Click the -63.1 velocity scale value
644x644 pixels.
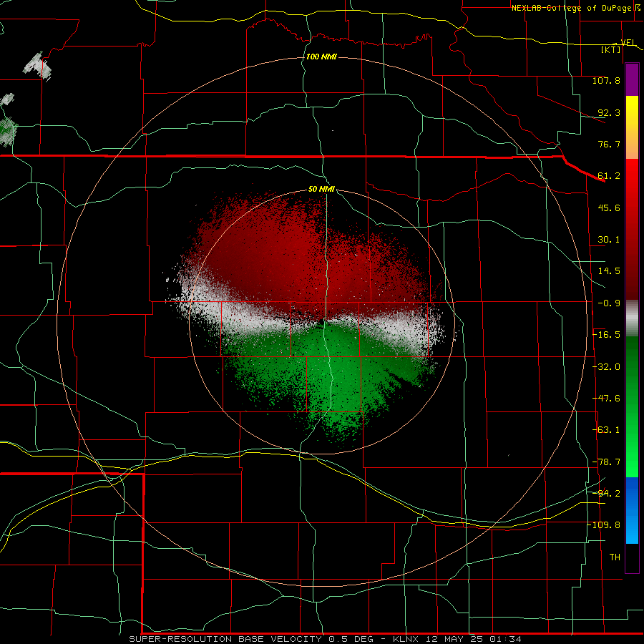pyautogui.click(x=606, y=430)
